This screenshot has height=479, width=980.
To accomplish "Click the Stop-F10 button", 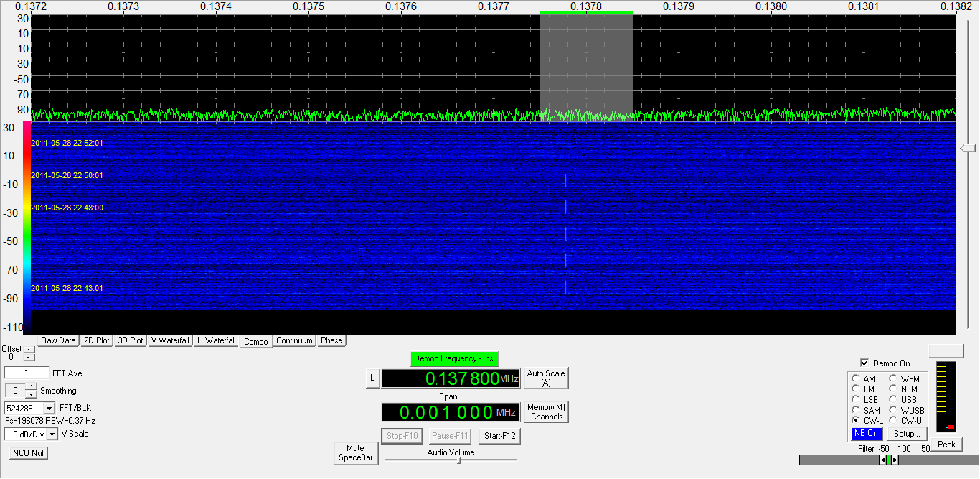I will click(x=403, y=435).
